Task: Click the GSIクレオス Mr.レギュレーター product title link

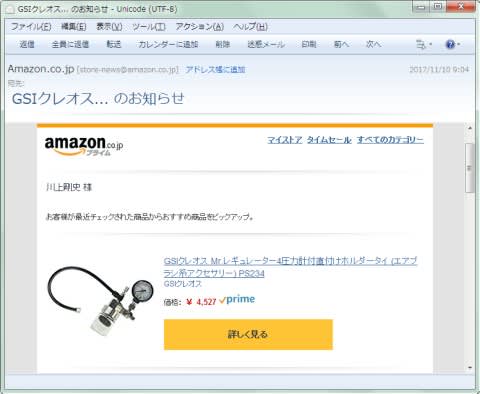Action: click(290, 267)
